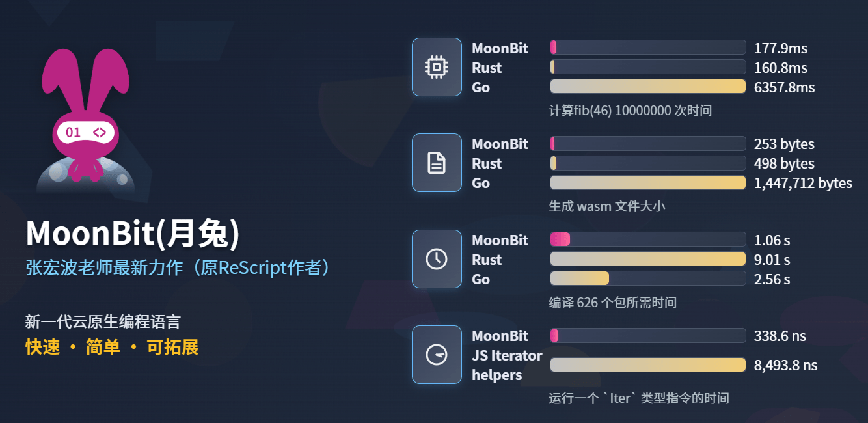Click the Rust bar showing 9.01 s
Viewport: 868px width, 423px height.
pos(647,259)
